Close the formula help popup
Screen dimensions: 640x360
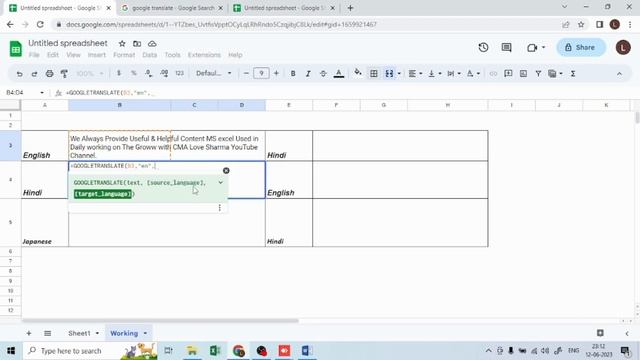[x=226, y=171]
